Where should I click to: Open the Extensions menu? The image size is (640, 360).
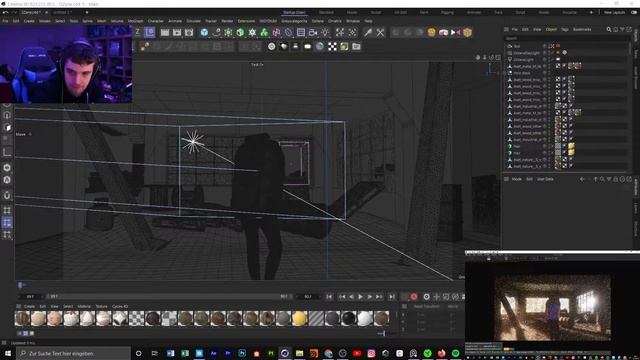click(246, 21)
